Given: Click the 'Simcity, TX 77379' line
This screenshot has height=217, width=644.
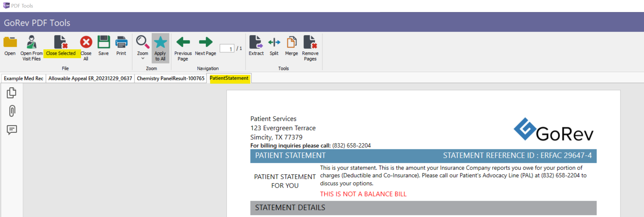Looking at the screenshot, I should pos(276,137).
